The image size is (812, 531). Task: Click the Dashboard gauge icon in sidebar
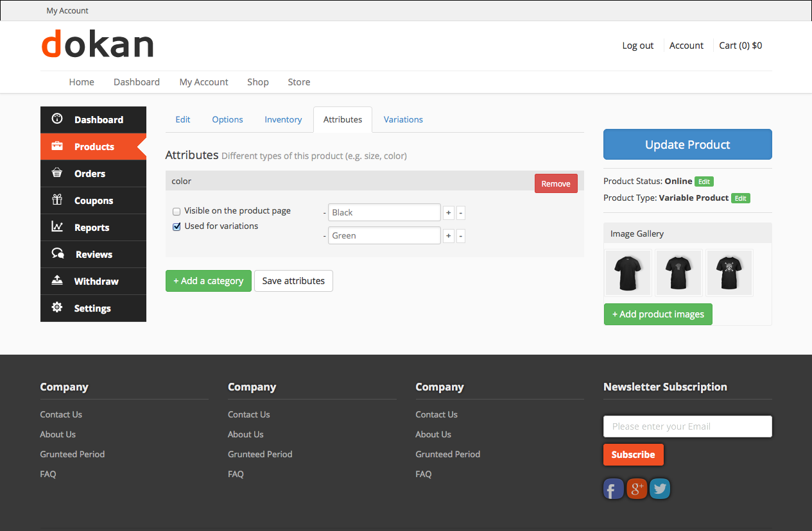[x=57, y=119]
